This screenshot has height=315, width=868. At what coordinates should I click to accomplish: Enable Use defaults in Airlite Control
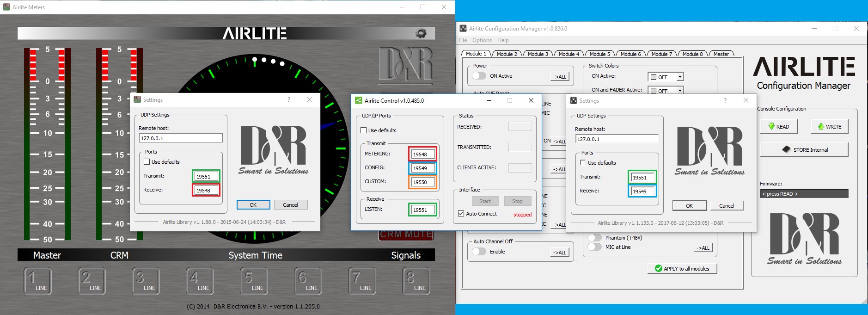tap(364, 130)
